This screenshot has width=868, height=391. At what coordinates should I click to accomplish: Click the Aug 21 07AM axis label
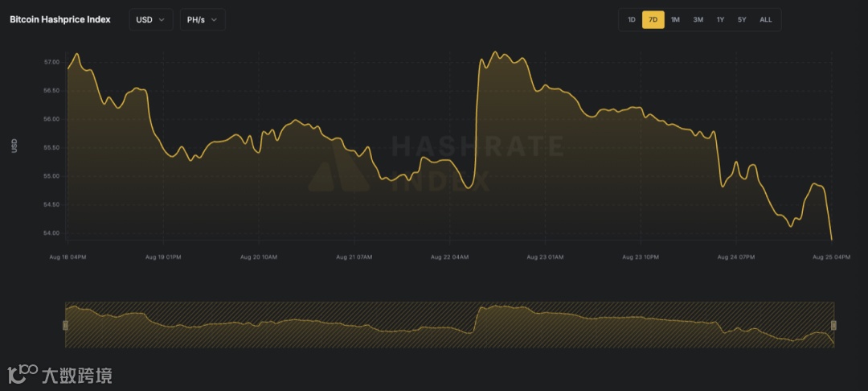pos(354,257)
